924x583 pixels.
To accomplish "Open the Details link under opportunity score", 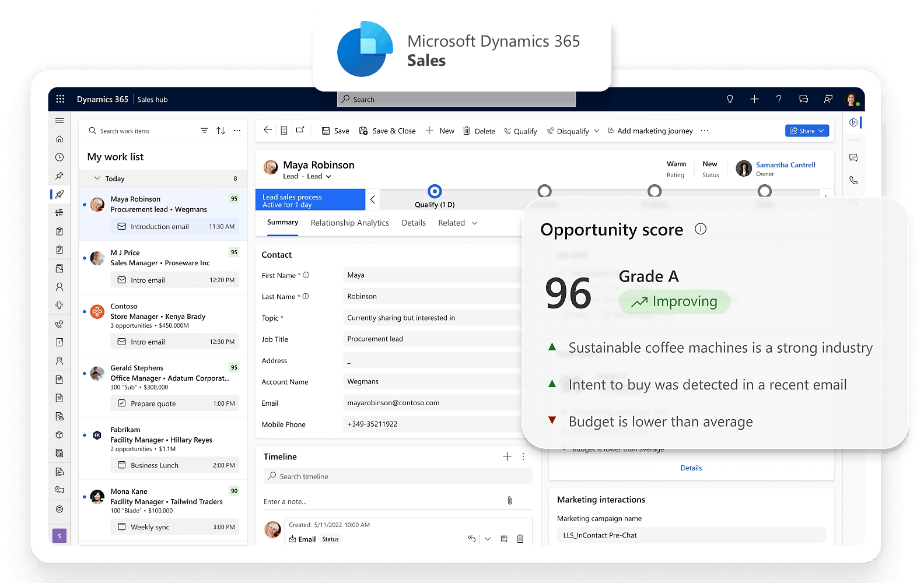I will [x=691, y=468].
